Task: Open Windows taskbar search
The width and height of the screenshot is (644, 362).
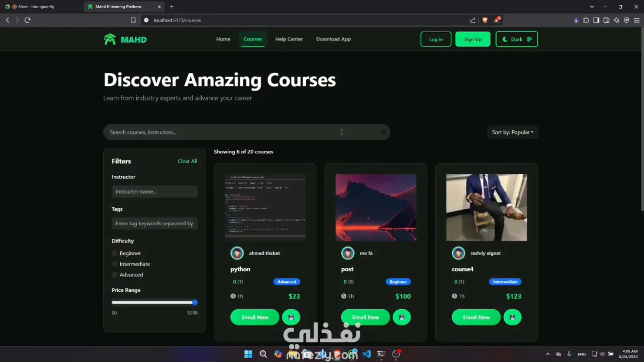Action: [263, 354]
